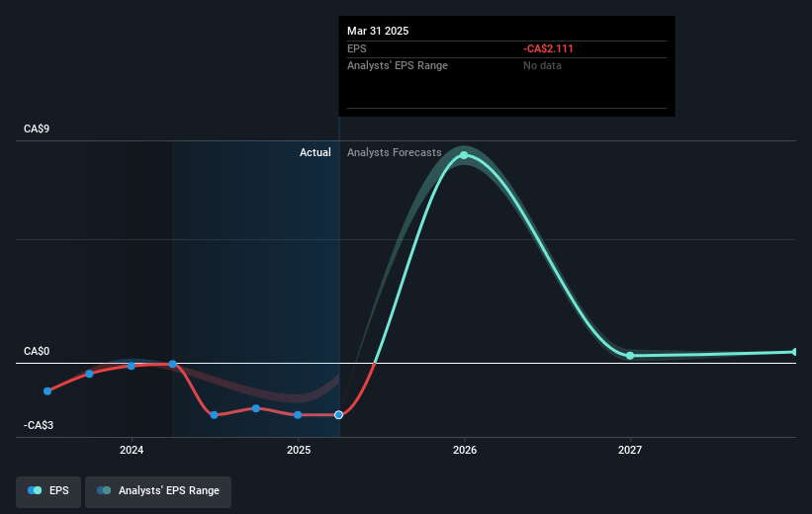This screenshot has height=514, width=812.
Task: Click the -CA$2.111 EPS value in tooltip
Action: coord(548,48)
